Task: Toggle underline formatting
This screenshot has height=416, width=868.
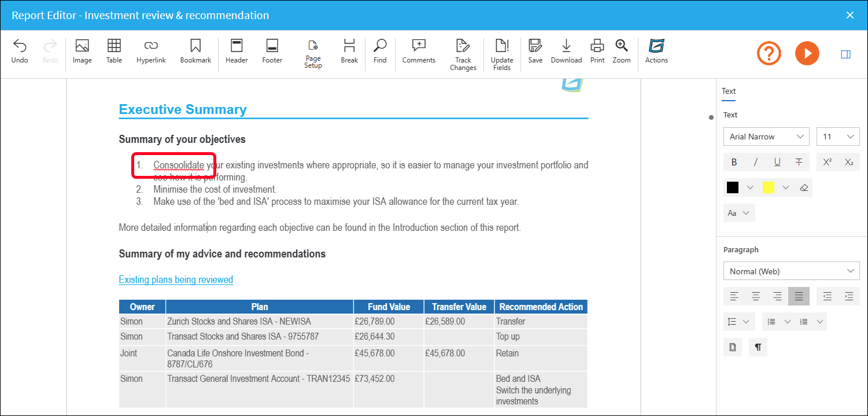Action: (x=777, y=162)
